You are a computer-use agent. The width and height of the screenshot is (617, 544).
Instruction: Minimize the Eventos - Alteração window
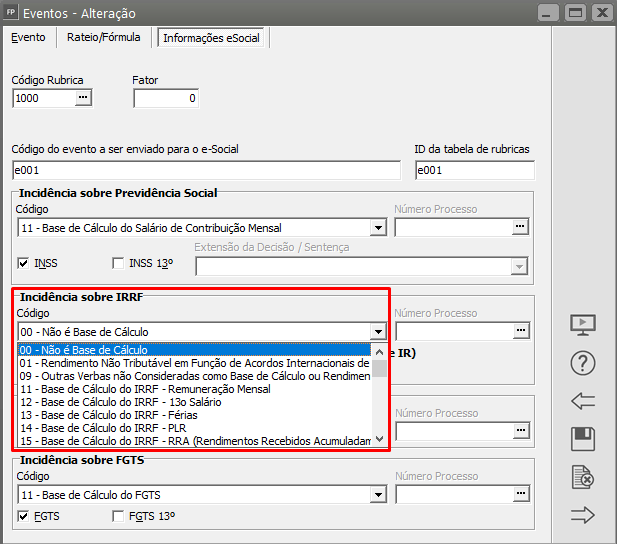548,13
